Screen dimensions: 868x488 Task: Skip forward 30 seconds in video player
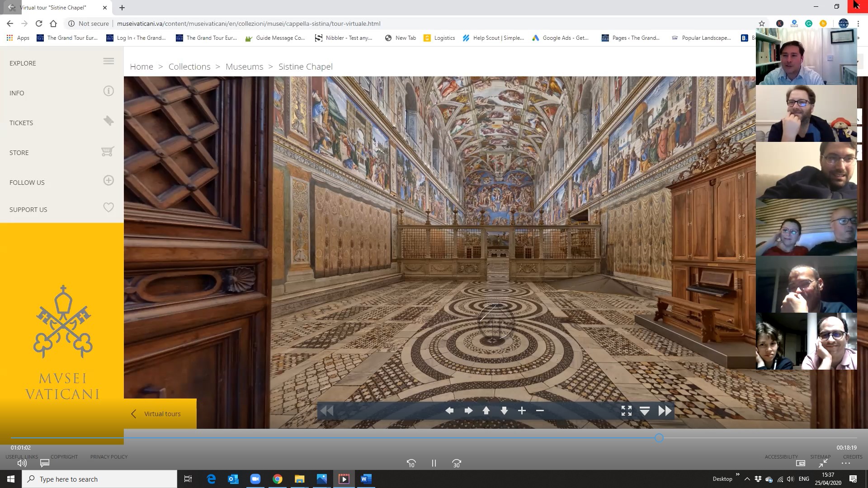[457, 463]
